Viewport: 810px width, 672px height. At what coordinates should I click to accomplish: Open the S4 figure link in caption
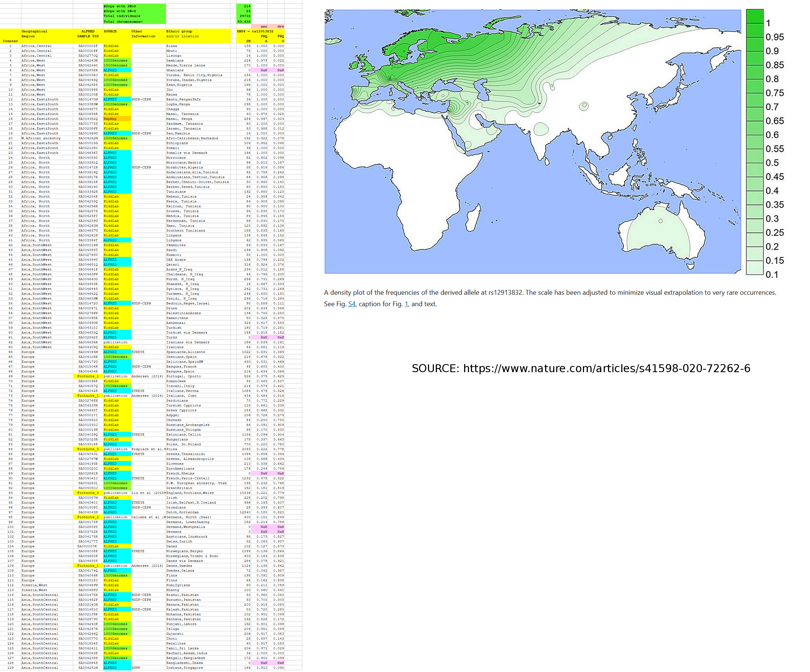pos(352,304)
